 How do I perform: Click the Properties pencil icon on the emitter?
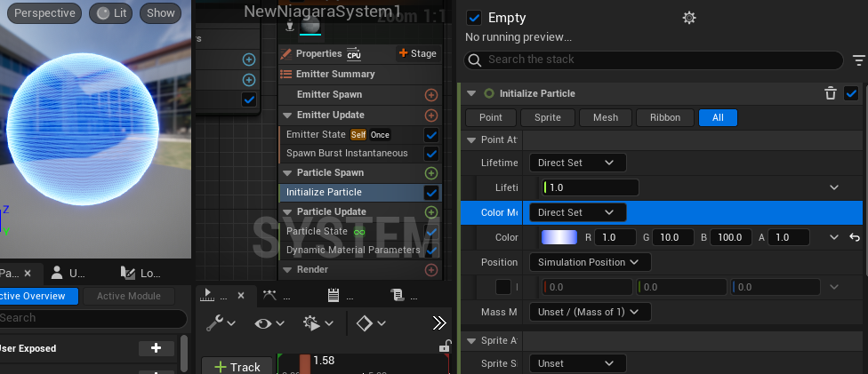pos(286,53)
